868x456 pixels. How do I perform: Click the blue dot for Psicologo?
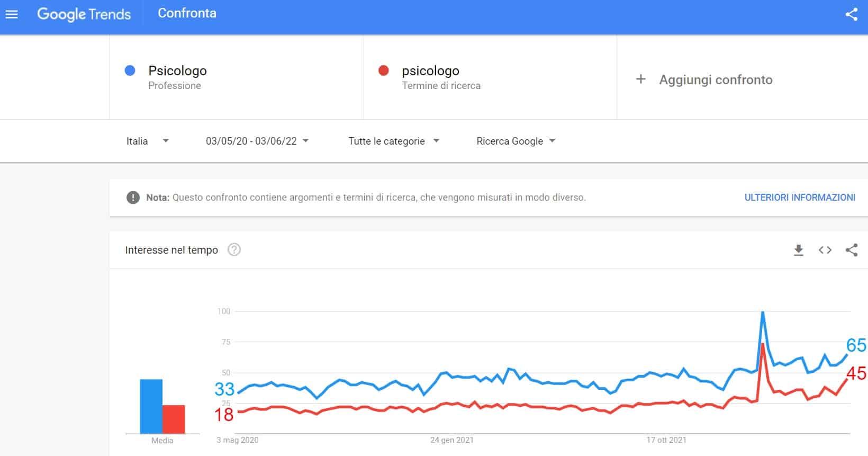click(x=130, y=70)
